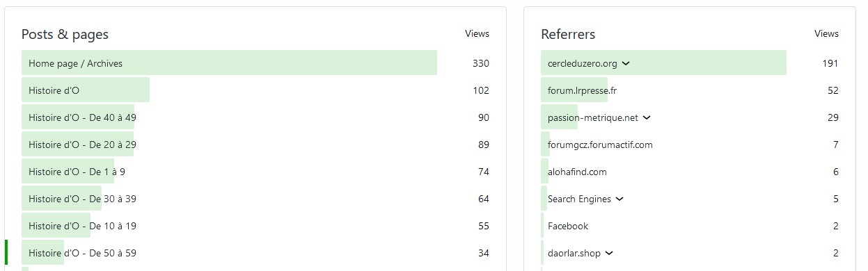Image resolution: width=868 pixels, height=271 pixels.
Task: Click the Referrers panel heading
Action: [x=568, y=35]
